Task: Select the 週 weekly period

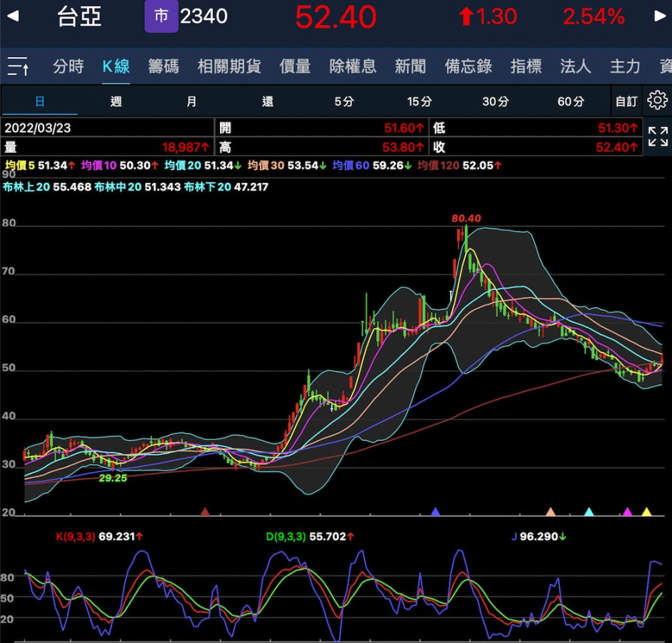Action: point(116,101)
